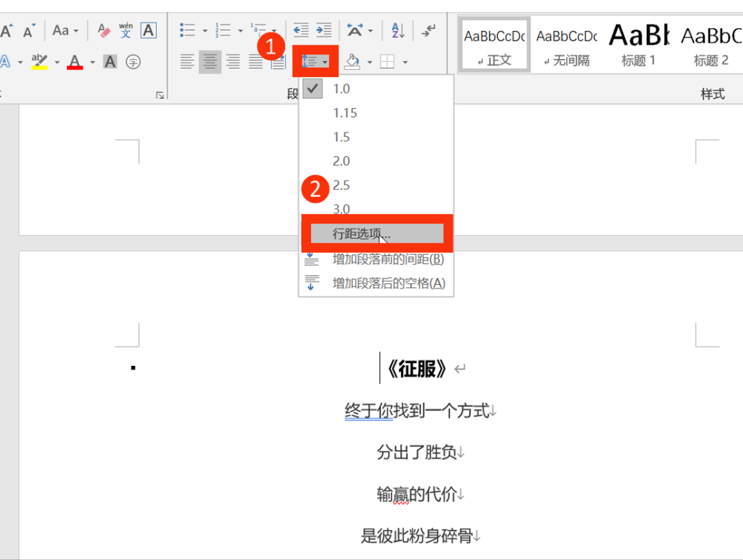Screen dimensions: 743x560
Task: Click the Line Spacing button
Action: point(315,62)
